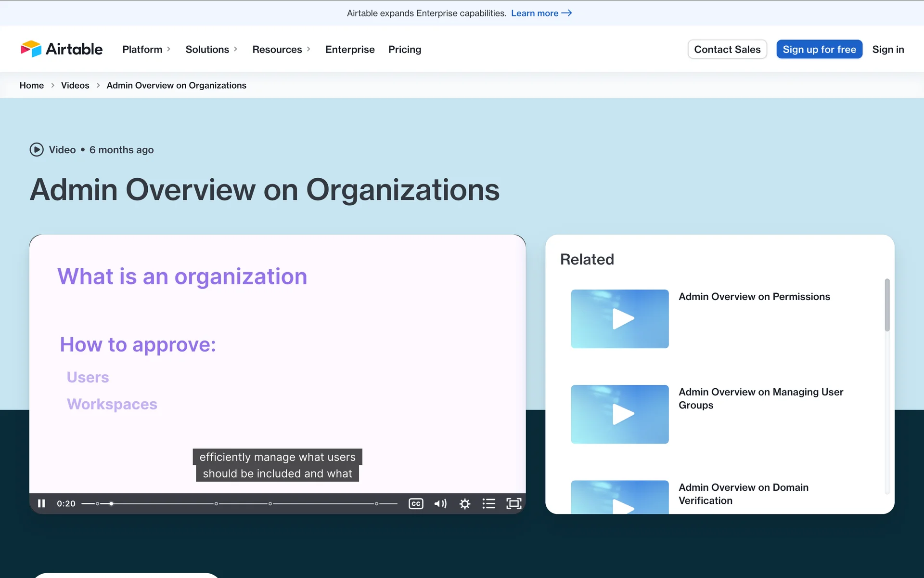Enter fullscreen video mode

coord(514,503)
